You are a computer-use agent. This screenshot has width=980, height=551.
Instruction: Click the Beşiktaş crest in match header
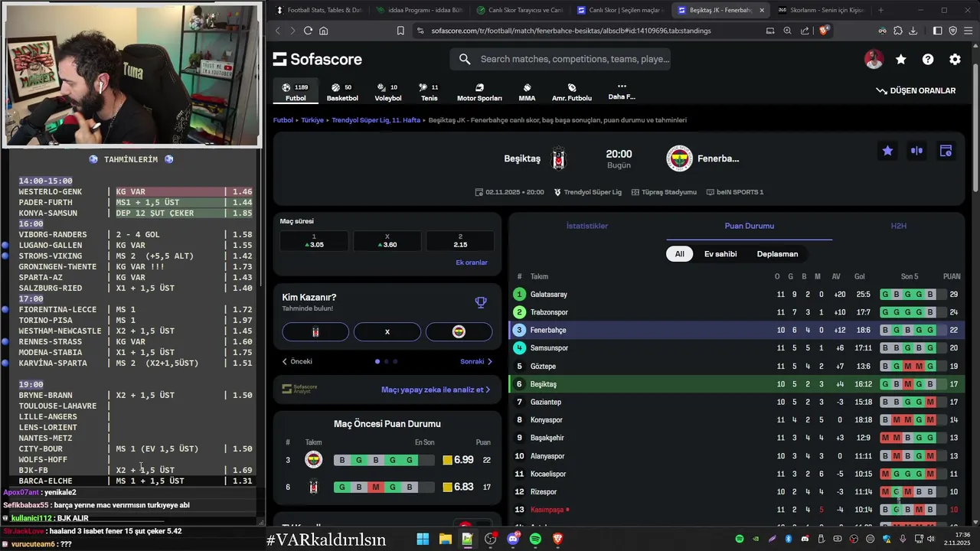point(559,158)
